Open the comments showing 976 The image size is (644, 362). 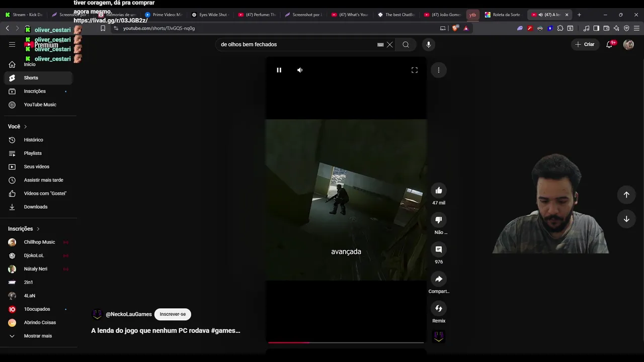pyautogui.click(x=439, y=249)
